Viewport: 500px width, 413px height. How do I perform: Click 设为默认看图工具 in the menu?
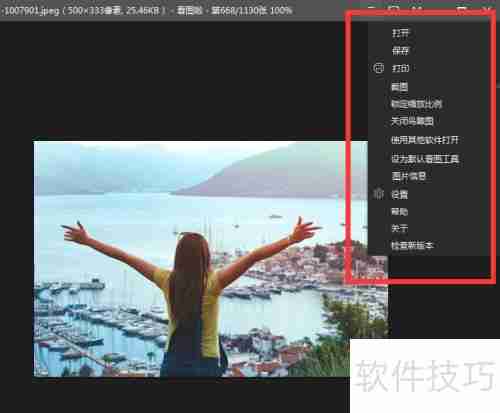tap(425, 159)
